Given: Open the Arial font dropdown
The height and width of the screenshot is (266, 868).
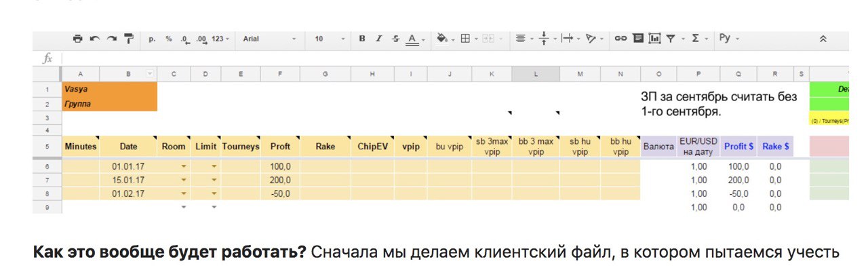Looking at the screenshot, I should (269, 39).
